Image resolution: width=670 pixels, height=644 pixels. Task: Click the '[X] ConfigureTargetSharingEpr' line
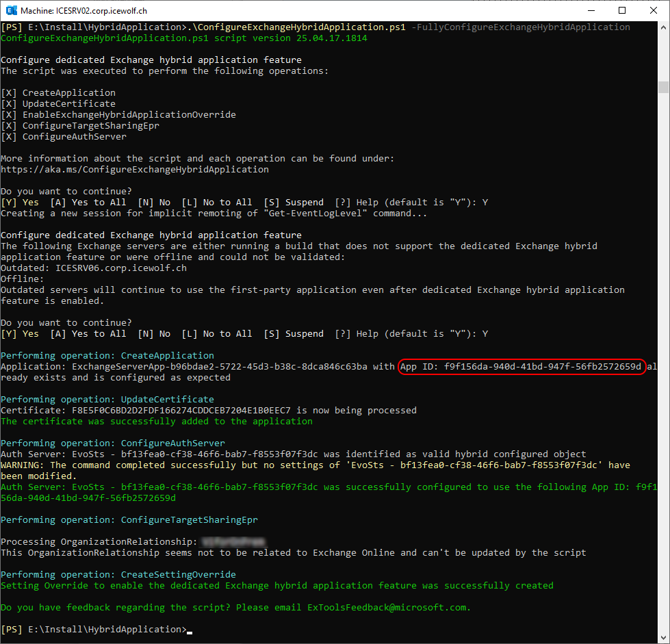(80, 126)
